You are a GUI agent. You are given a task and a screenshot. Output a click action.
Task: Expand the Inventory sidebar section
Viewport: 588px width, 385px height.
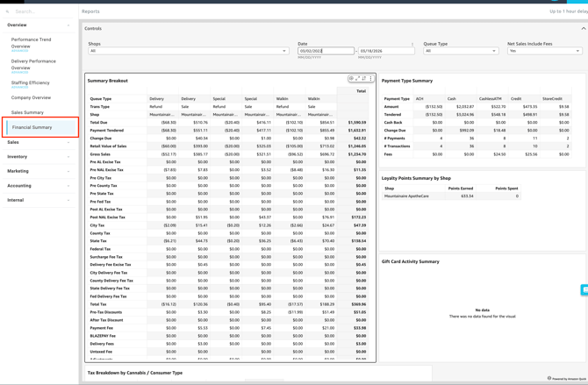[39, 157]
